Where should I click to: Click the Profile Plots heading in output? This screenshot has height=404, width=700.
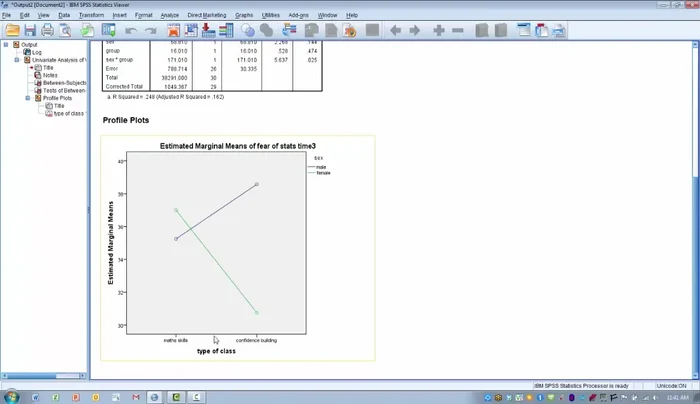(126, 120)
